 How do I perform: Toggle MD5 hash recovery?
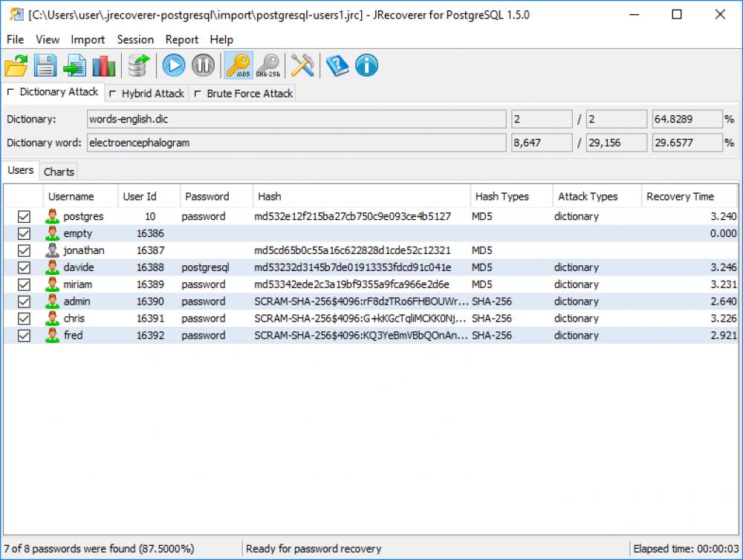coord(239,65)
